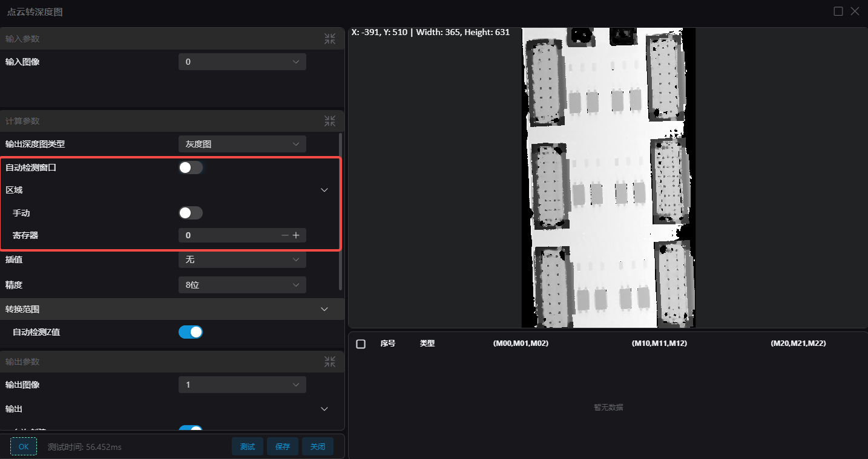The width and height of the screenshot is (868, 459).
Task: Open the 精度 dropdown showing 8位
Action: coord(242,285)
